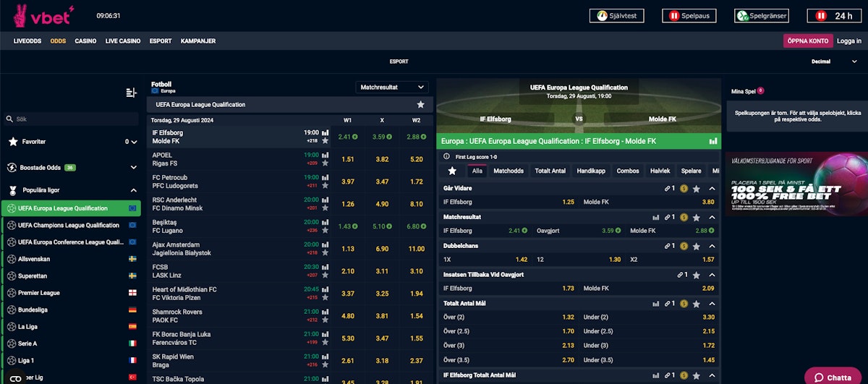Open the Självtest self-test icon
This screenshot has width=868, height=384.
pos(599,16)
